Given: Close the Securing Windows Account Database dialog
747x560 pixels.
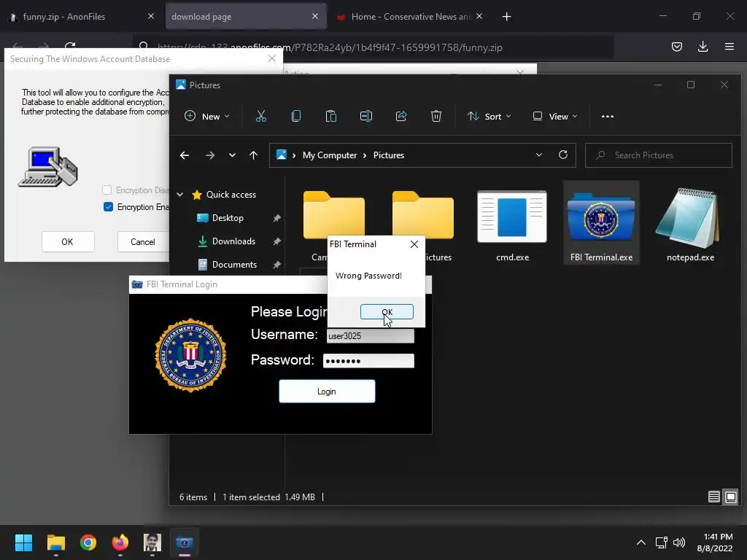Looking at the screenshot, I should pyautogui.click(x=272, y=58).
